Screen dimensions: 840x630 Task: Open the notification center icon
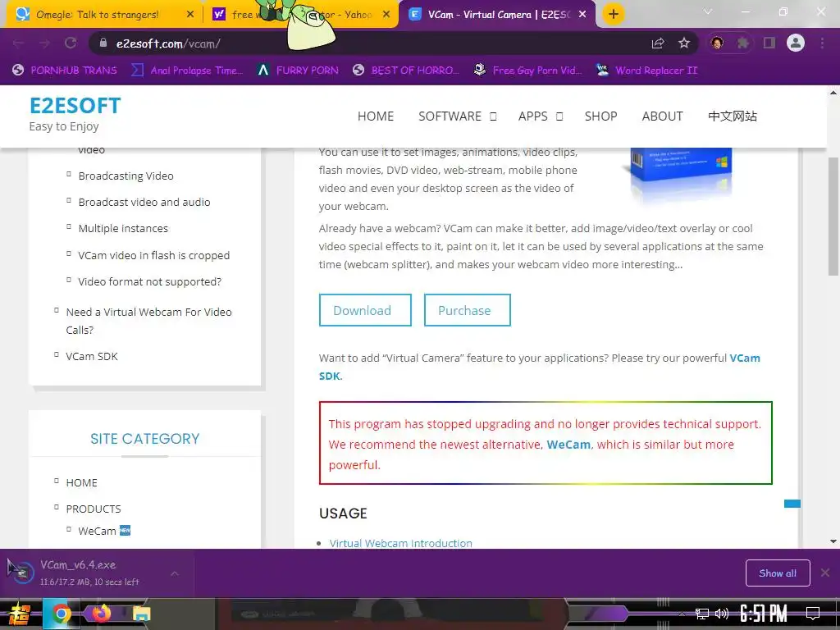pyautogui.click(x=813, y=614)
